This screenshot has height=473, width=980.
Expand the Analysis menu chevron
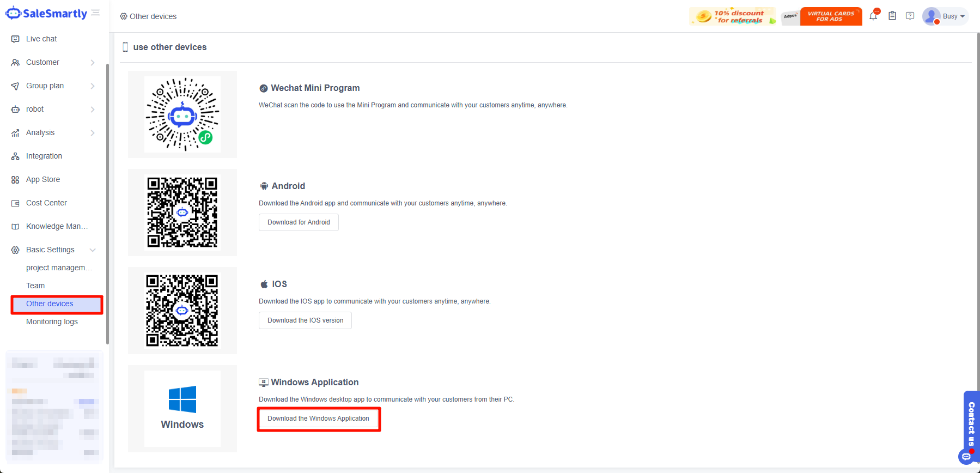point(93,133)
